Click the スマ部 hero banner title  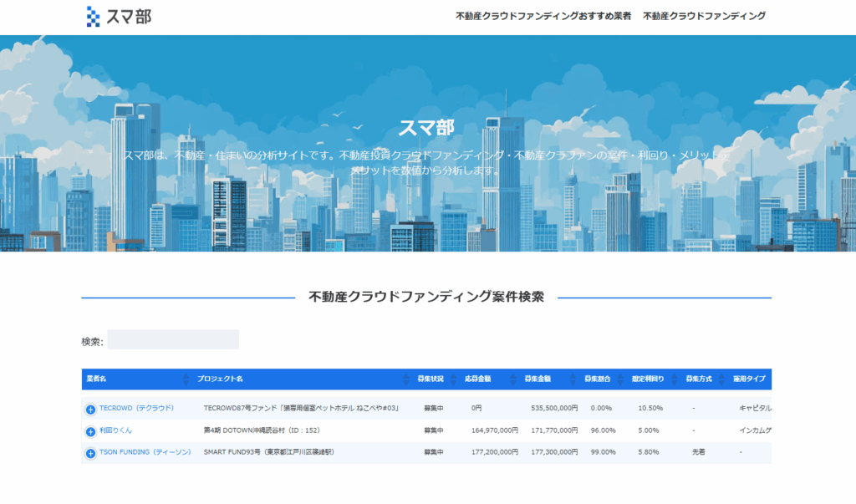(x=426, y=128)
